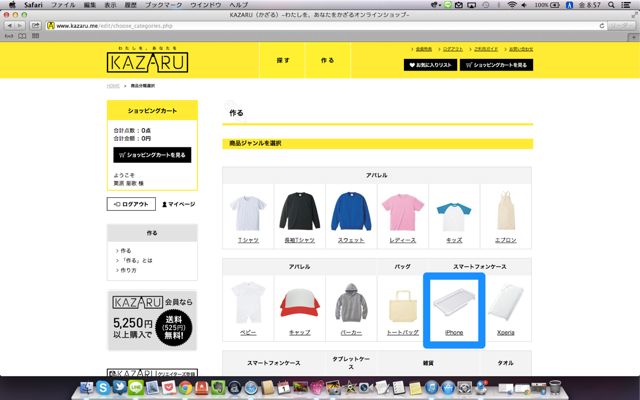Select the Tシャツ white shirt thumbnail
640x400 pixels.
pos(248,213)
